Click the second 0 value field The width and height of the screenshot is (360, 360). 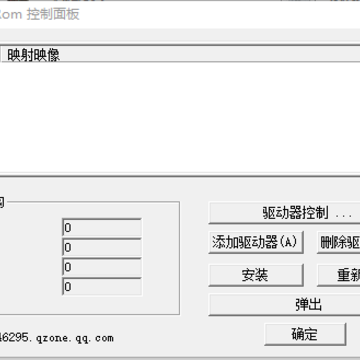(102, 247)
